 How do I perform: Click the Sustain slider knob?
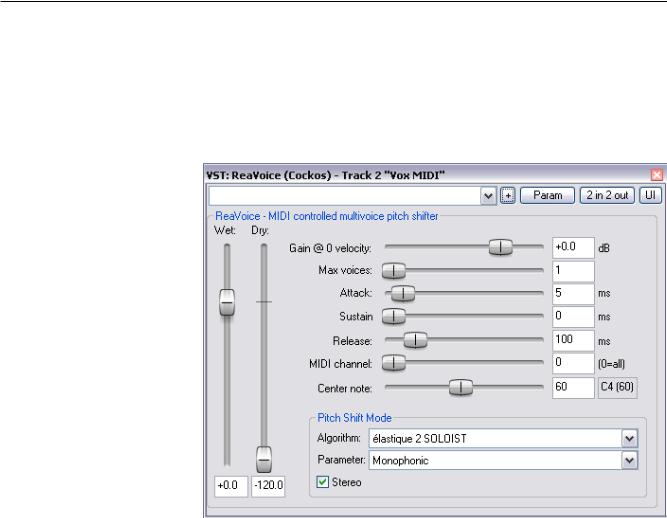[x=393, y=316]
